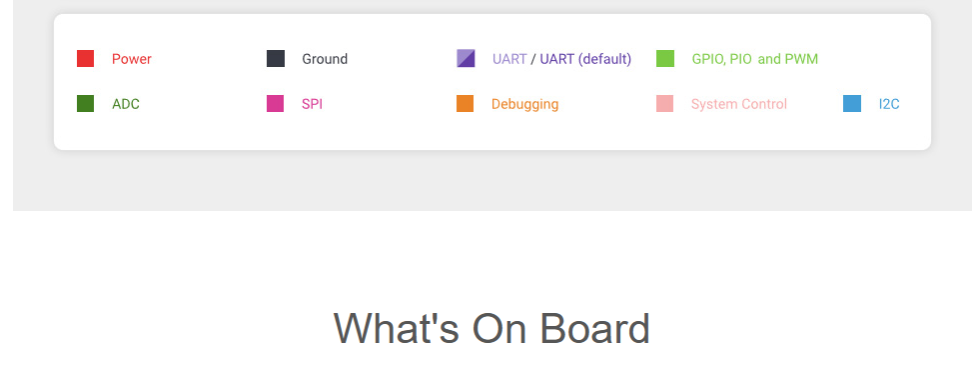
Task: Click the purple split UART swatch
Action: click(x=466, y=59)
